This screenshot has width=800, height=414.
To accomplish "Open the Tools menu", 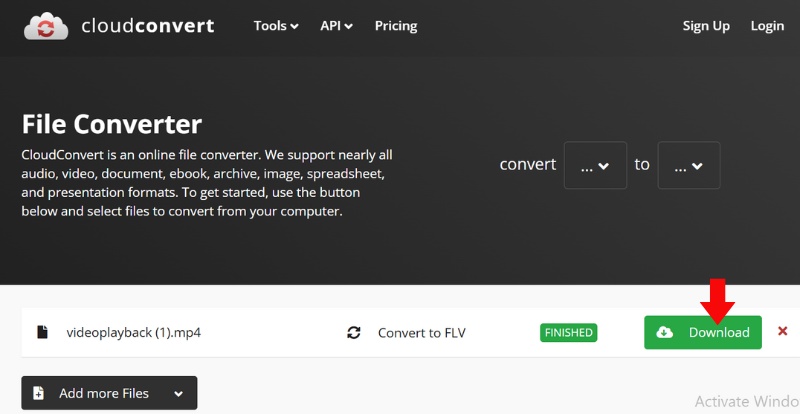I will coord(276,26).
